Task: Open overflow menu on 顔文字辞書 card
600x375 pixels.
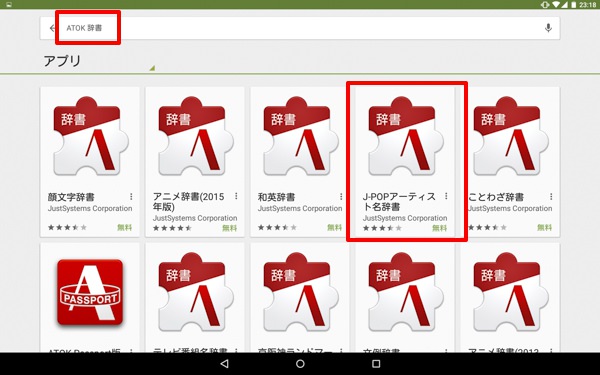Action: coord(131,197)
